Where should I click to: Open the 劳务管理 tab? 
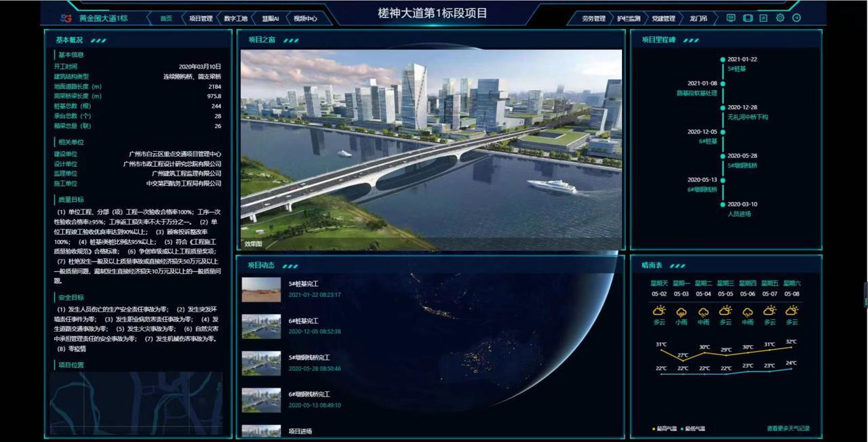pyautogui.click(x=593, y=19)
